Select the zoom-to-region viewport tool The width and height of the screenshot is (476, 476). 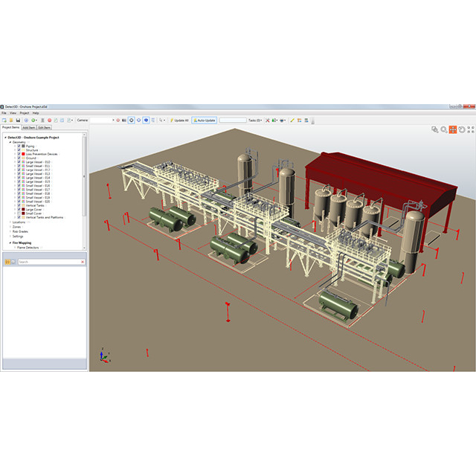tap(434, 129)
